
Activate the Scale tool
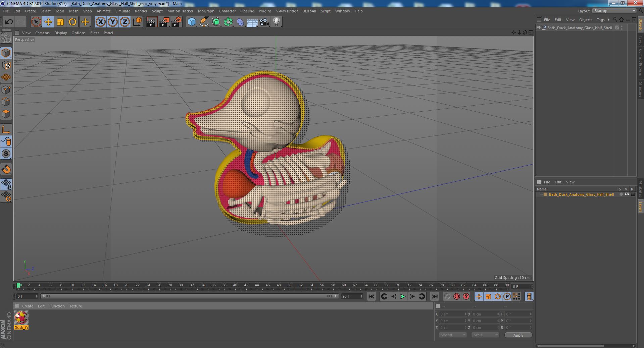click(x=60, y=22)
